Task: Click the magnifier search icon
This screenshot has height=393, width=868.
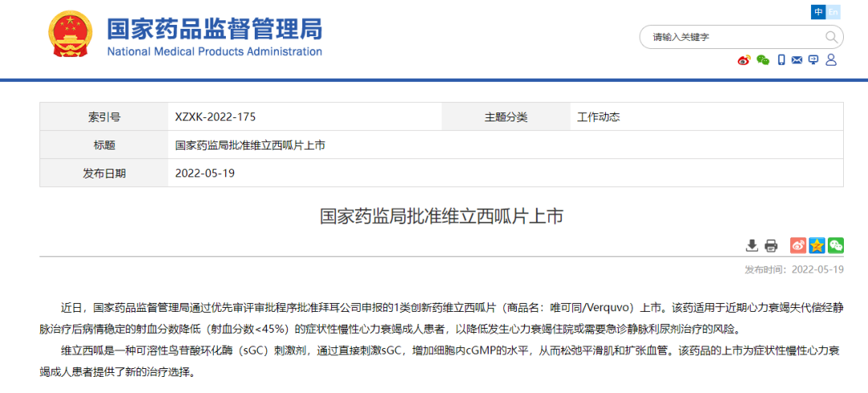Action: [x=831, y=37]
